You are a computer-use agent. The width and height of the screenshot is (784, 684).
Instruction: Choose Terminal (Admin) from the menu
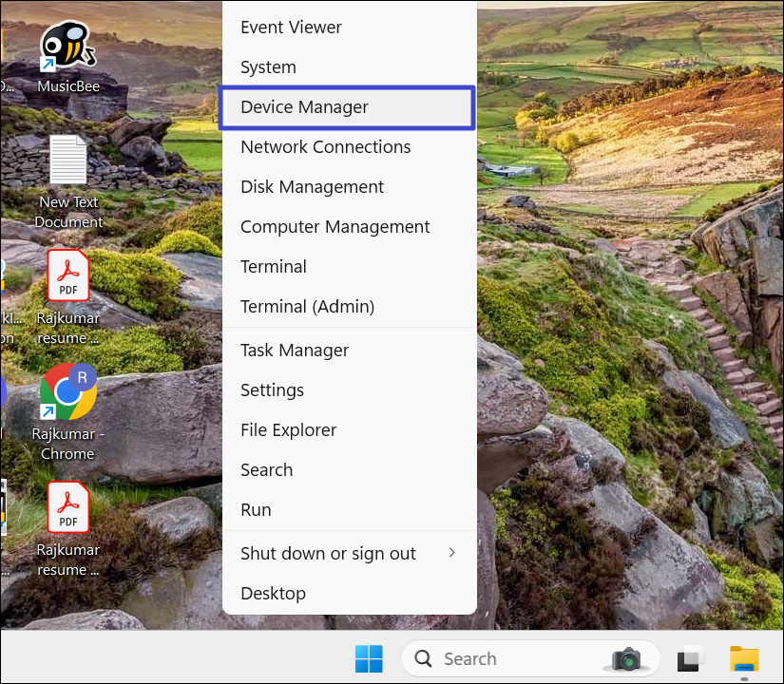coord(307,307)
